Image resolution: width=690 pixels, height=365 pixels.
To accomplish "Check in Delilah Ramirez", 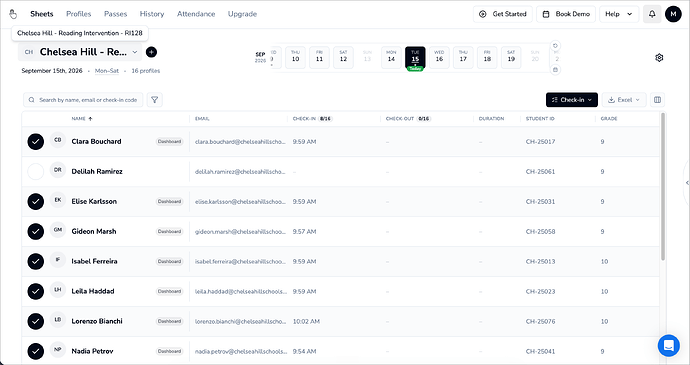I will [36, 172].
